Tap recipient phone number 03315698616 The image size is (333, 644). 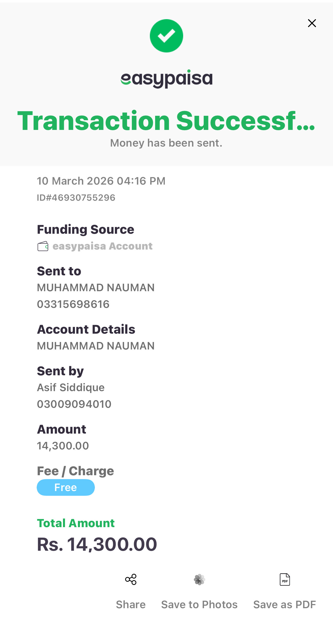click(x=73, y=304)
